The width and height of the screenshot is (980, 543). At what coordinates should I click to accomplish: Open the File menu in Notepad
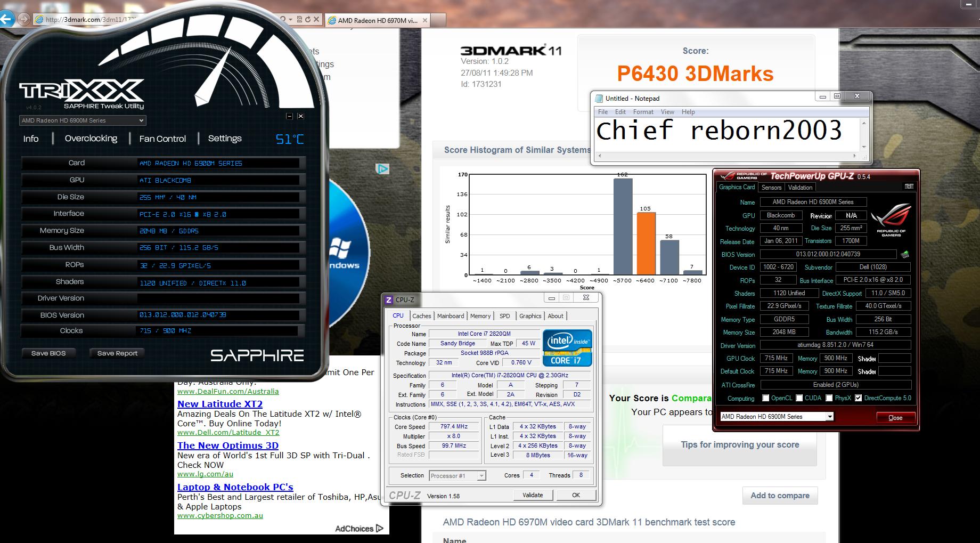(603, 112)
